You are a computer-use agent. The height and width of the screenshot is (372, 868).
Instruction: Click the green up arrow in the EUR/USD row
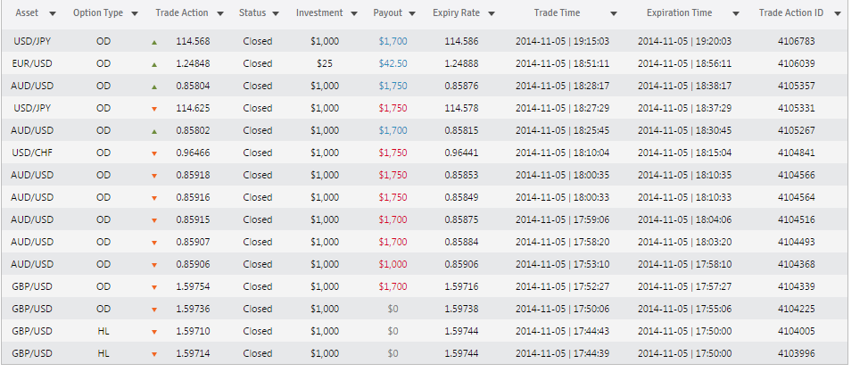click(154, 64)
